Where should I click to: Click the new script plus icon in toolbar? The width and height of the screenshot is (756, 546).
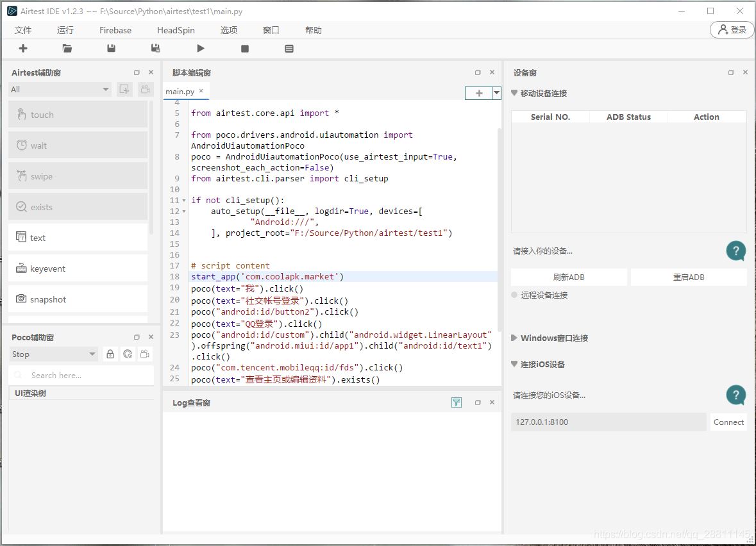point(22,48)
